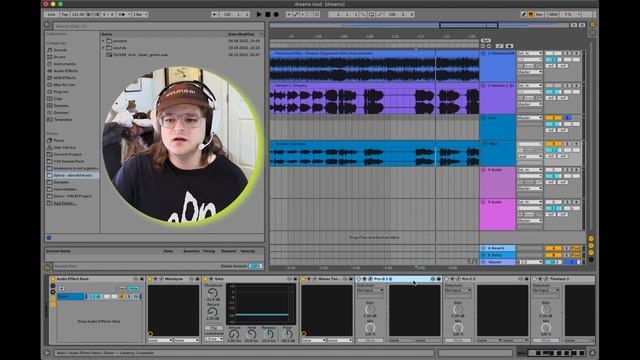Viewport: 640px width, 360px height.
Task: Open Pro-C 2 Sidechain input dropdown
Action: 458,290
